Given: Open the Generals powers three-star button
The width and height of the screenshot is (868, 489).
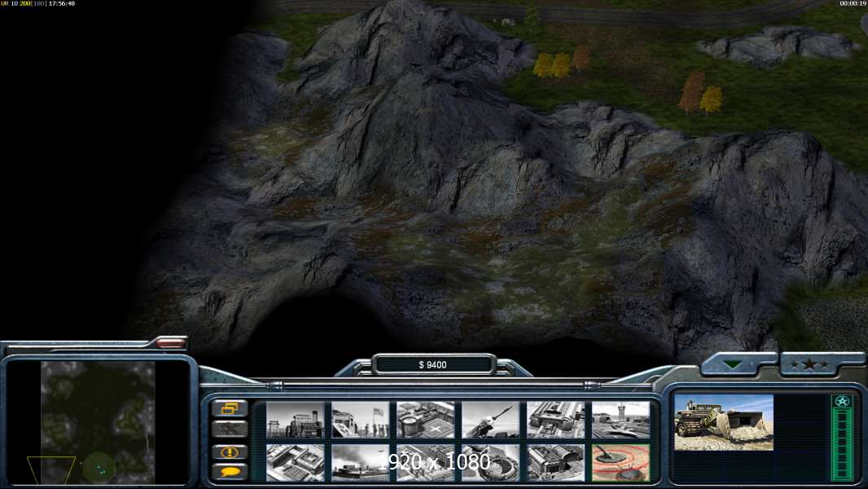Looking at the screenshot, I should [x=809, y=364].
